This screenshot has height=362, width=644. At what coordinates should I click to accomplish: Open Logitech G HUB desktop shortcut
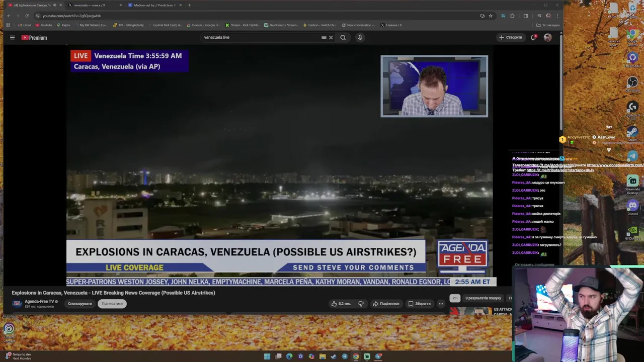[632, 110]
